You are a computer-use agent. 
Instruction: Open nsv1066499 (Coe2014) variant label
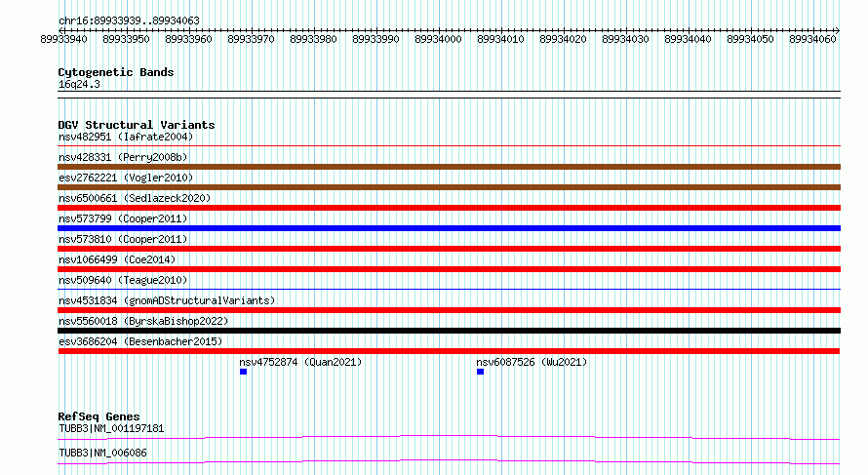pyautogui.click(x=117, y=259)
